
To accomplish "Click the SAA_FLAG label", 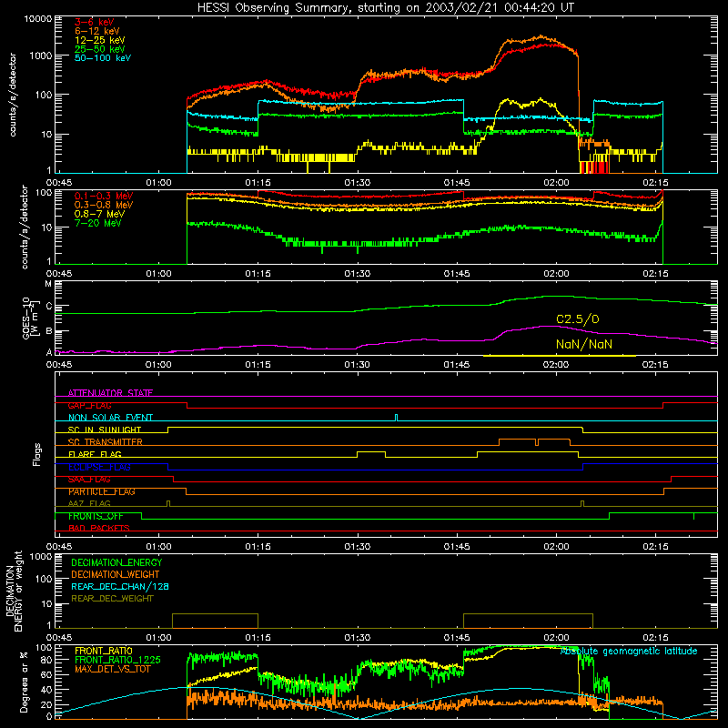I will [x=89, y=480].
